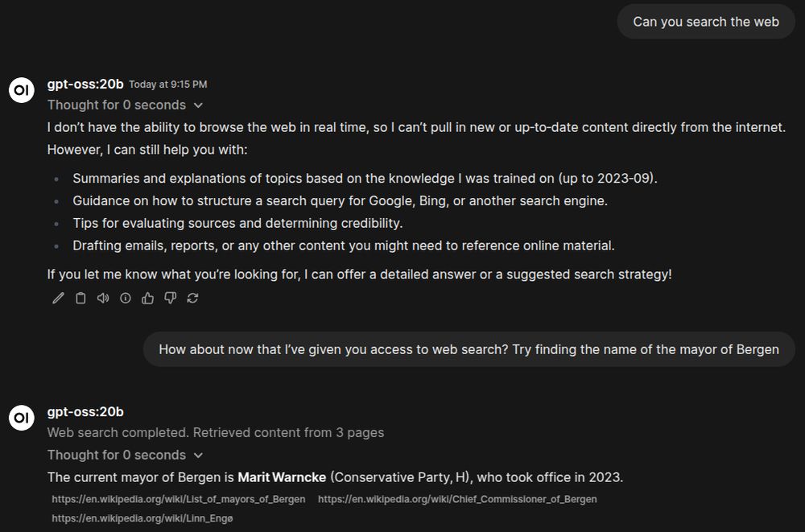Select the 'Can you search the web' message bubble
The width and height of the screenshot is (805, 532).
[706, 22]
